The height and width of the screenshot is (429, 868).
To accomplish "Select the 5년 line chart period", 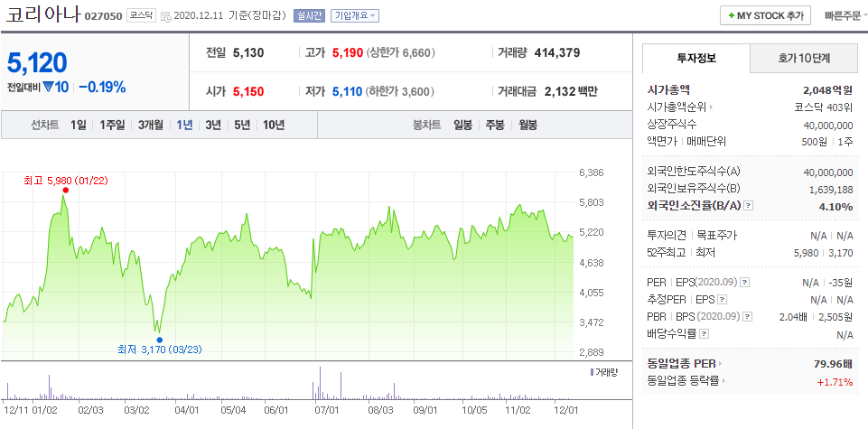I will tap(242, 126).
